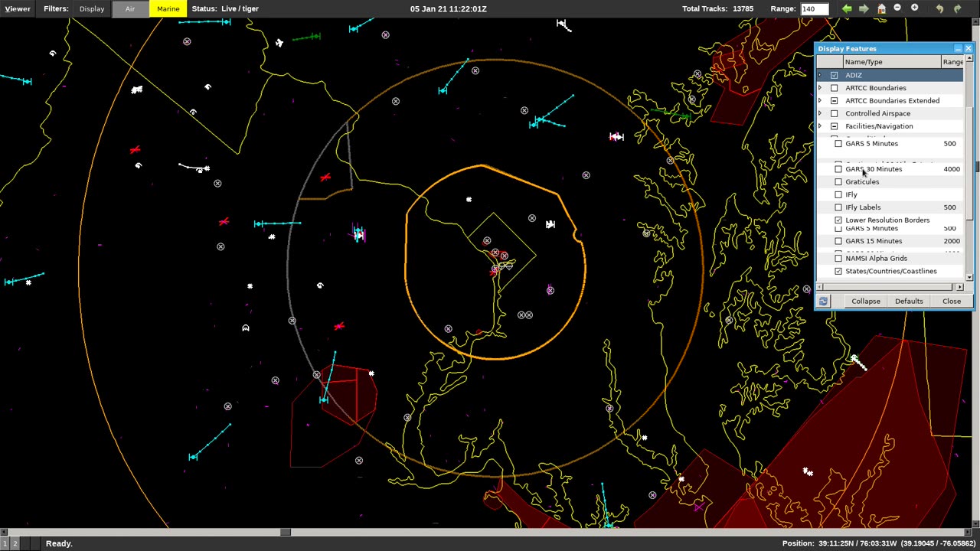The width and height of the screenshot is (980, 551).
Task: Select the pink track highlighted in white
Action: coord(616,137)
